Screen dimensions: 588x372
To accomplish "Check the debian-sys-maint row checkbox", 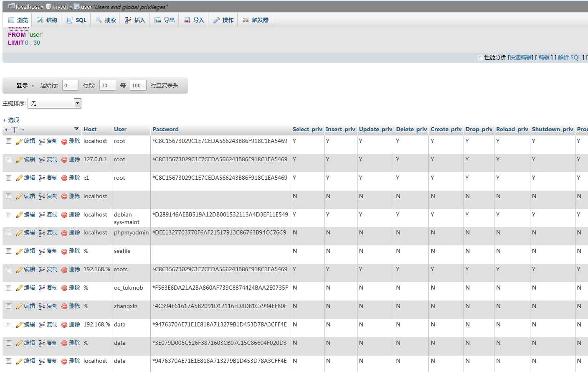I will tap(8, 215).
